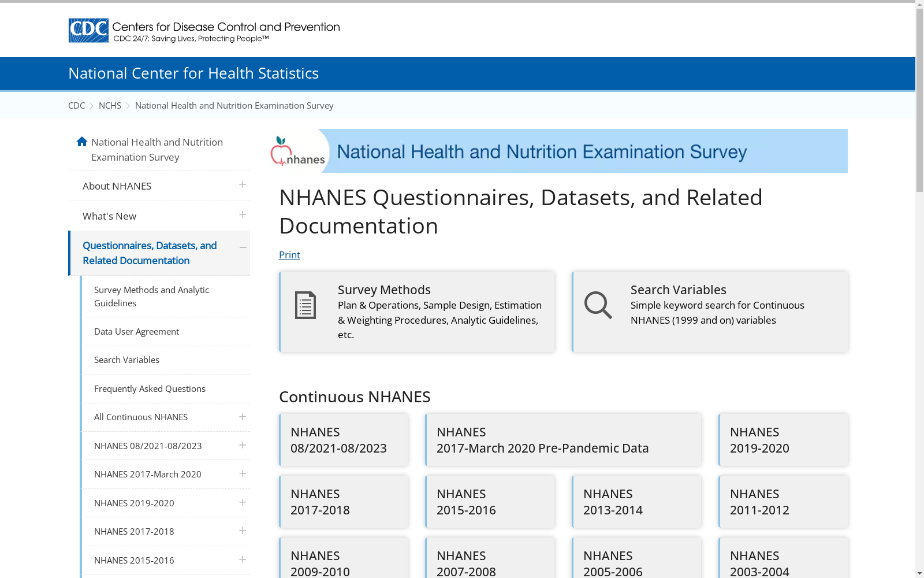Open What's New in the sidebar
Image resolution: width=924 pixels, height=578 pixels.
pos(109,216)
